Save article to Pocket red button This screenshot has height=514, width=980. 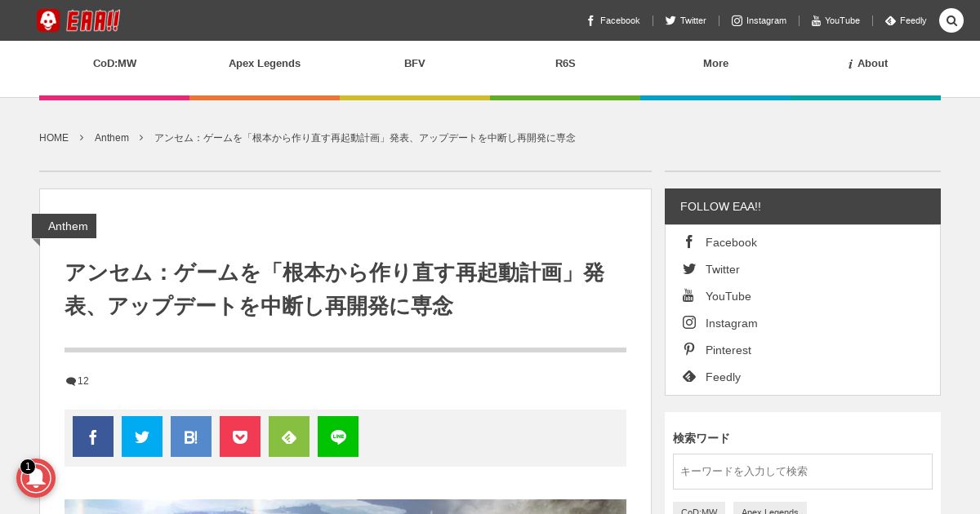coord(240,436)
